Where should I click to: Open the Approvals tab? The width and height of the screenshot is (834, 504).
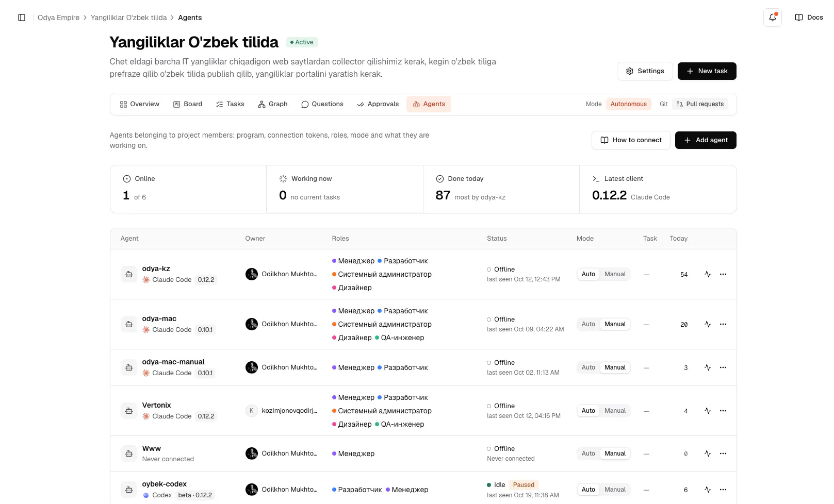pyautogui.click(x=378, y=104)
